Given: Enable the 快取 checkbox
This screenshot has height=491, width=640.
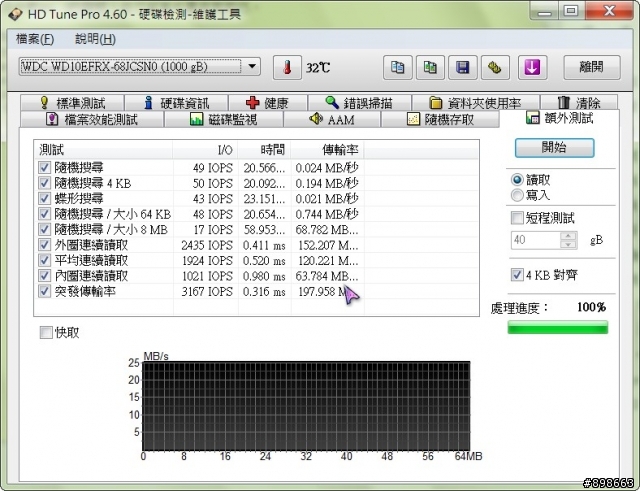Looking at the screenshot, I should click(46, 332).
